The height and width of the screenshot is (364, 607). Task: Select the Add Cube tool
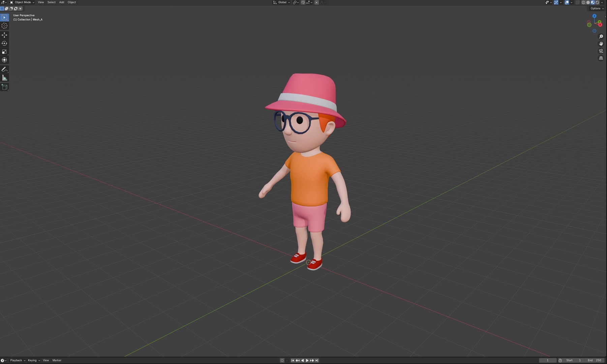tap(4, 87)
